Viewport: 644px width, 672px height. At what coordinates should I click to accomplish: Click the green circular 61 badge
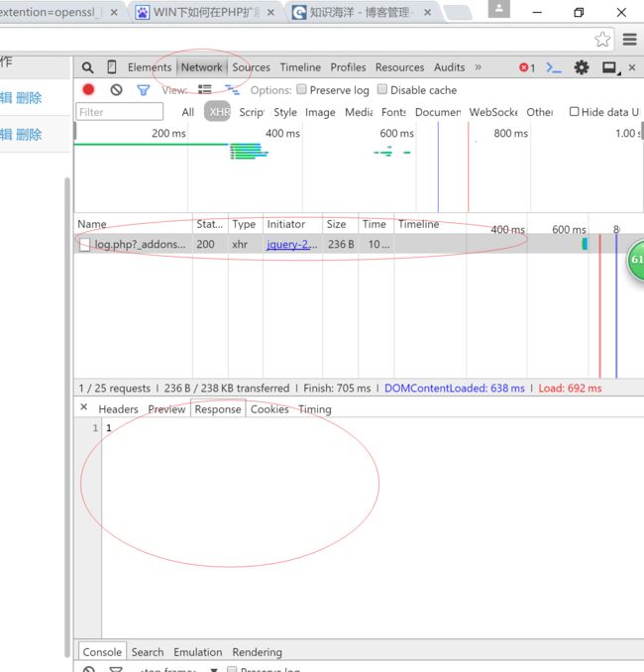click(x=636, y=260)
